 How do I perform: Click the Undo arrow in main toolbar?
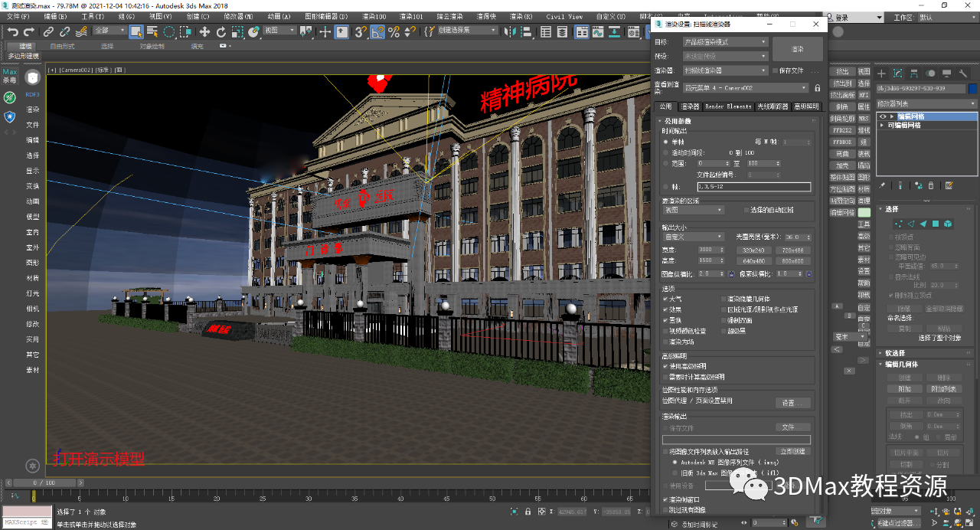pos(13,31)
